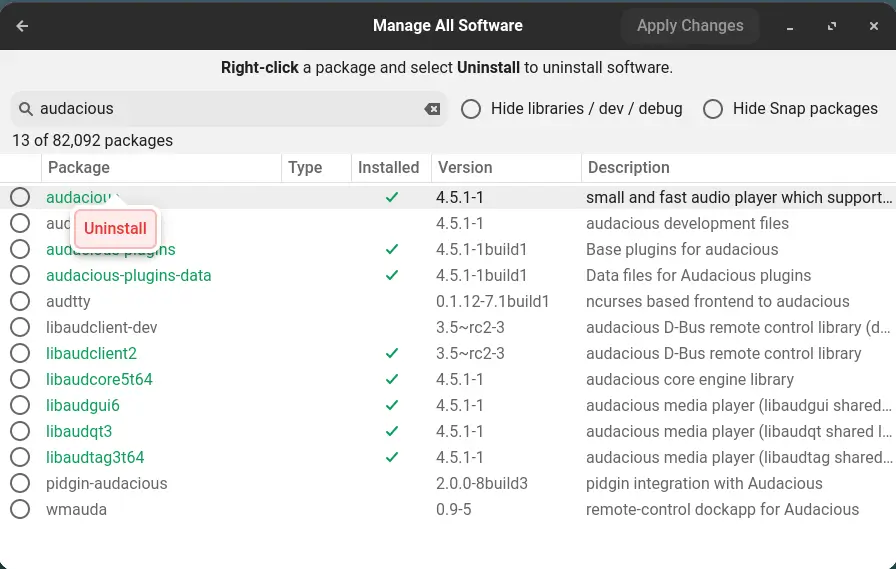
Task: Click the libaudclient2 package name
Action: click(x=91, y=354)
